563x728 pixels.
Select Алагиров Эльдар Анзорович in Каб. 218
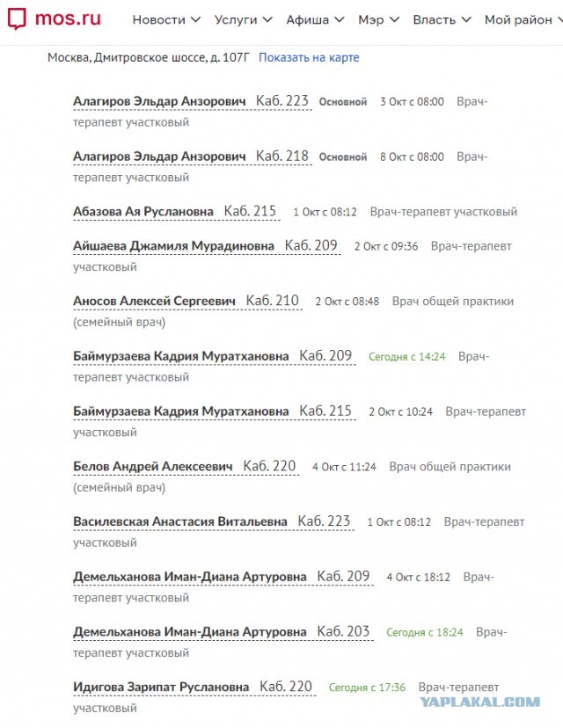(x=159, y=157)
